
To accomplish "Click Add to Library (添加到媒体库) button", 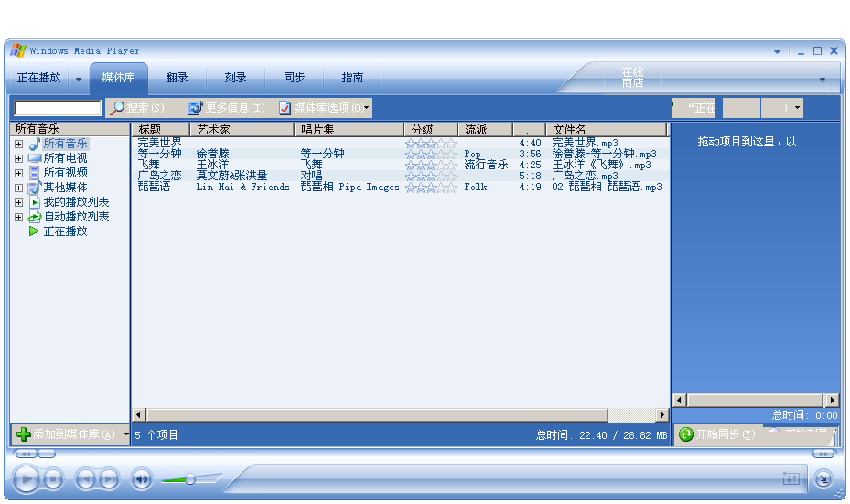I will [70, 434].
